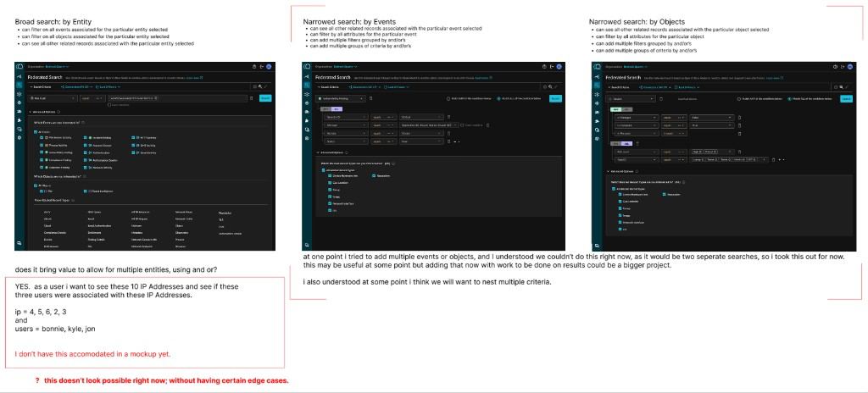Select Or tab in second Objects mockup group
The image size is (868, 393).
pos(626,143)
